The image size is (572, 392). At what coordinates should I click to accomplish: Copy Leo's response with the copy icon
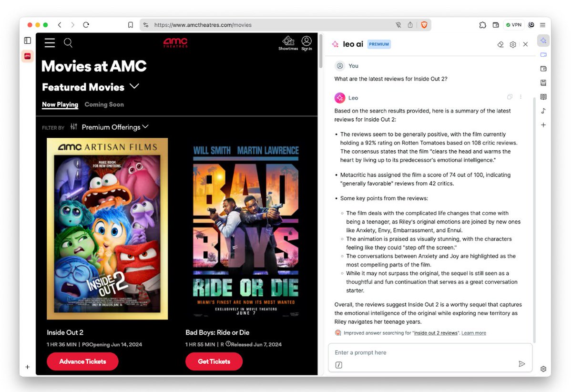tap(510, 97)
